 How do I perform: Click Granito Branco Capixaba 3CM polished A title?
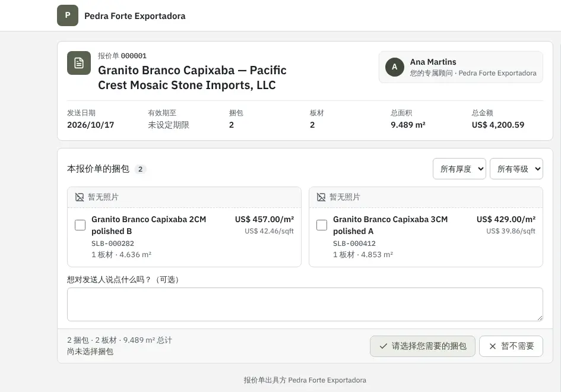point(391,225)
